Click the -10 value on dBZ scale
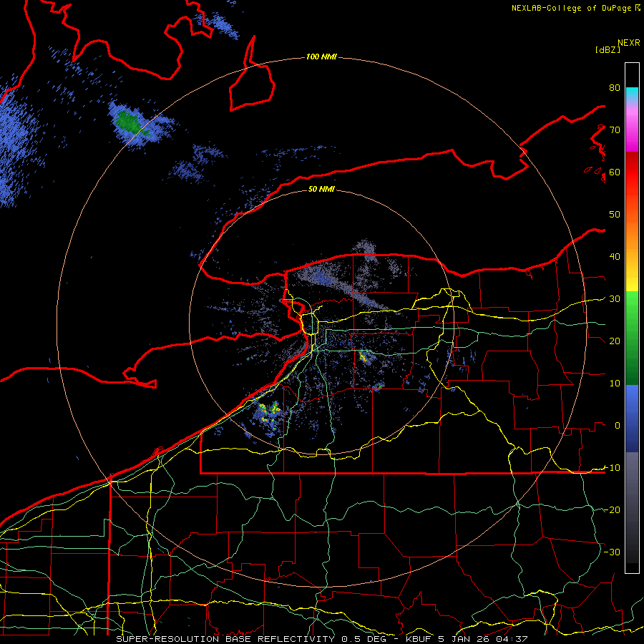Screen dimensions: 644x644 click(612, 468)
